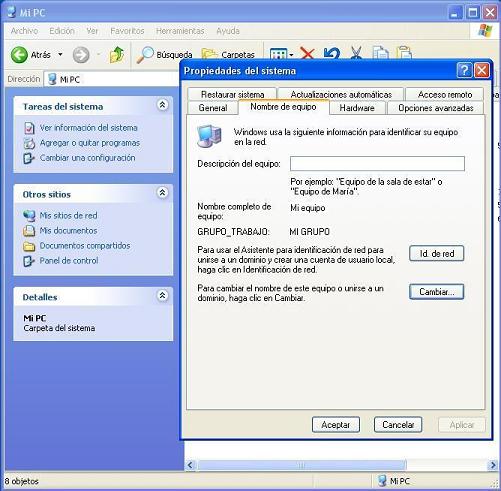
Task: Open Agregar o quitar programas
Action: [x=90, y=143]
